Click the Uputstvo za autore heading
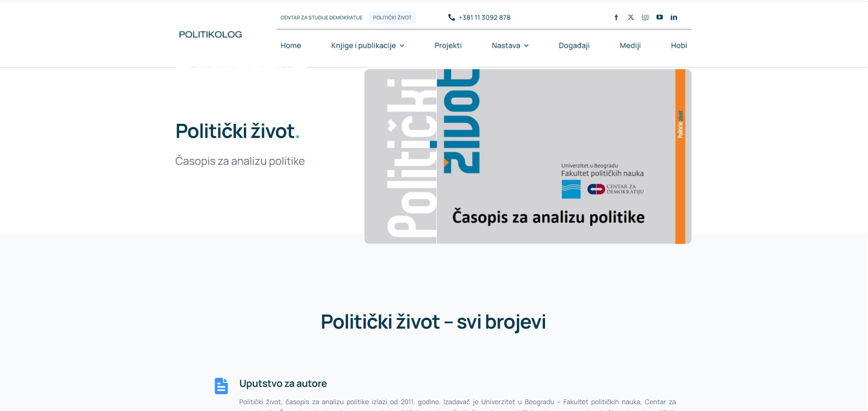The height and width of the screenshot is (411, 868). coord(283,384)
